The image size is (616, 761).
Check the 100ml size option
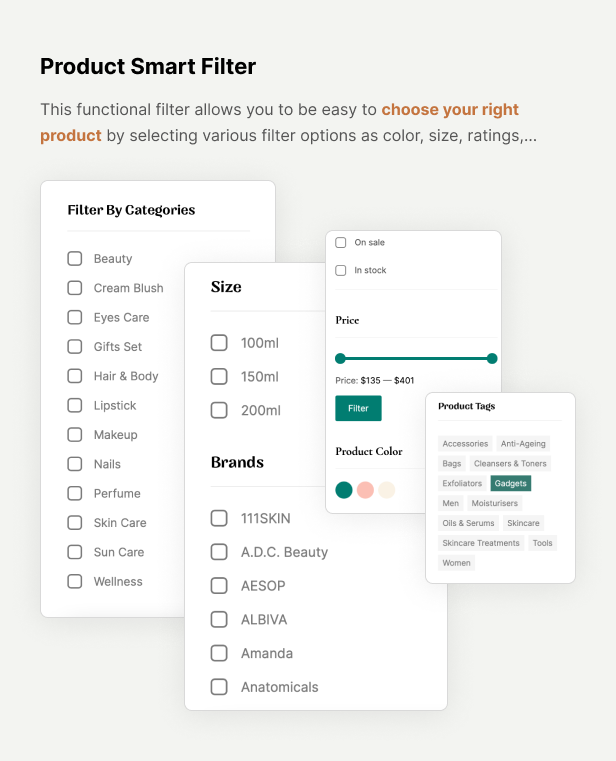coord(219,343)
